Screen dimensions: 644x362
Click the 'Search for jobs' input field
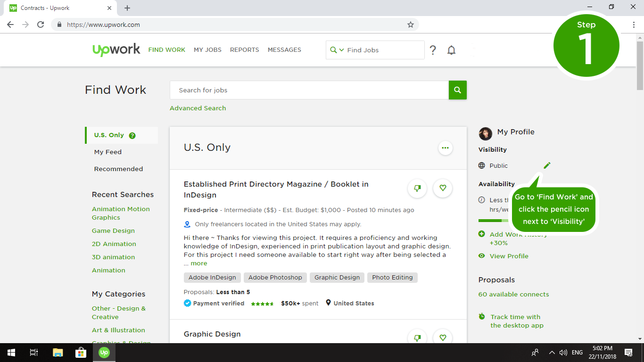(309, 90)
